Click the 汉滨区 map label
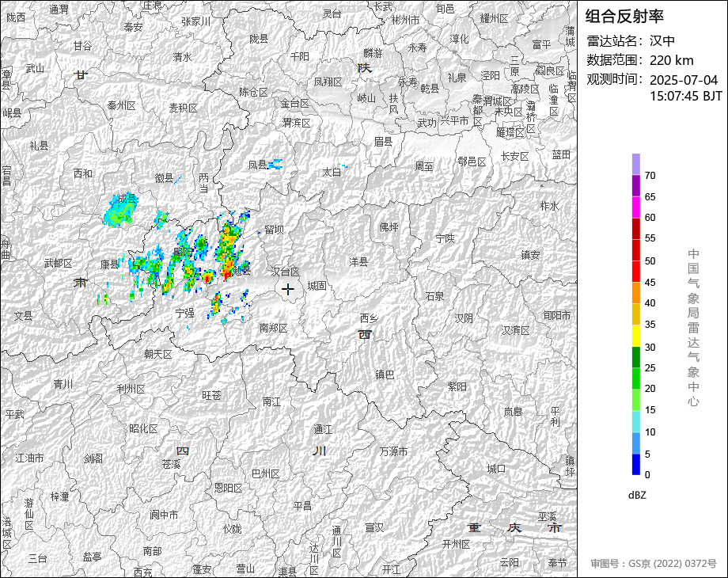Viewport: 728px width, 578px height. tap(515, 330)
